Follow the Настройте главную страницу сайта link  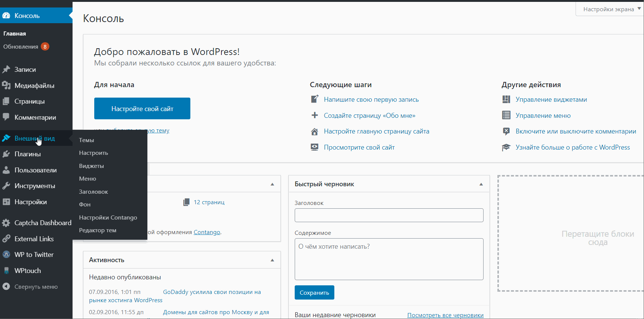[x=377, y=131]
